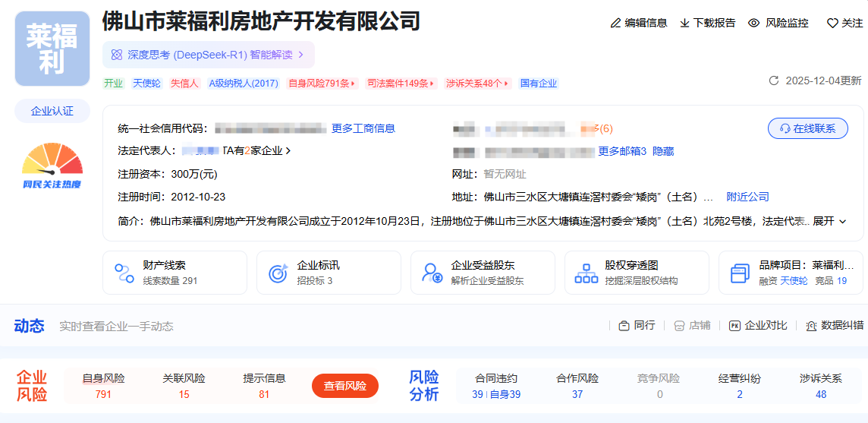Open the 失信人 tag

(185, 84)
